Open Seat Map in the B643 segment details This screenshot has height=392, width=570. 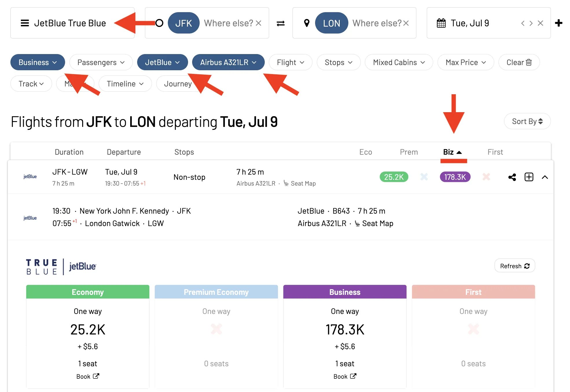(x=374, y=223)
